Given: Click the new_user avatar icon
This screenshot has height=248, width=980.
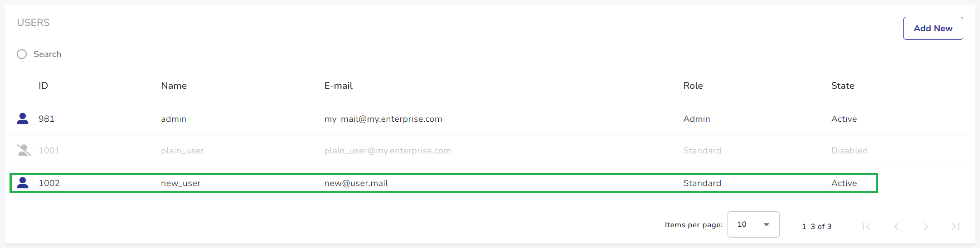Looking at the screenshot, I should coord(23,183).
